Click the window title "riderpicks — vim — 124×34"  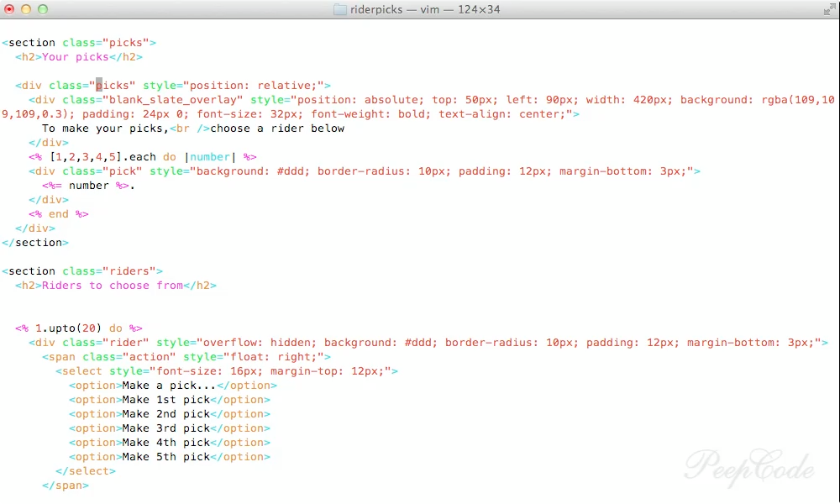click(x=425, y=9)
